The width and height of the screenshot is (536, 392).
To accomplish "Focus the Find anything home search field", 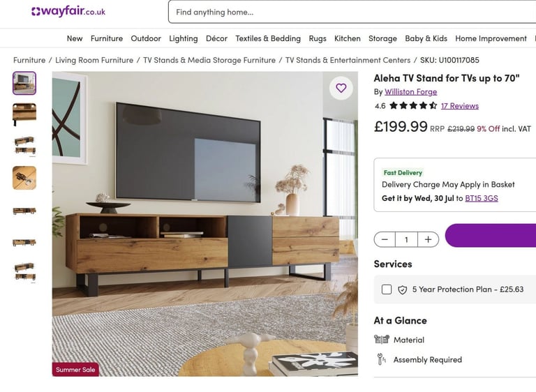I will tap(352, 12).
